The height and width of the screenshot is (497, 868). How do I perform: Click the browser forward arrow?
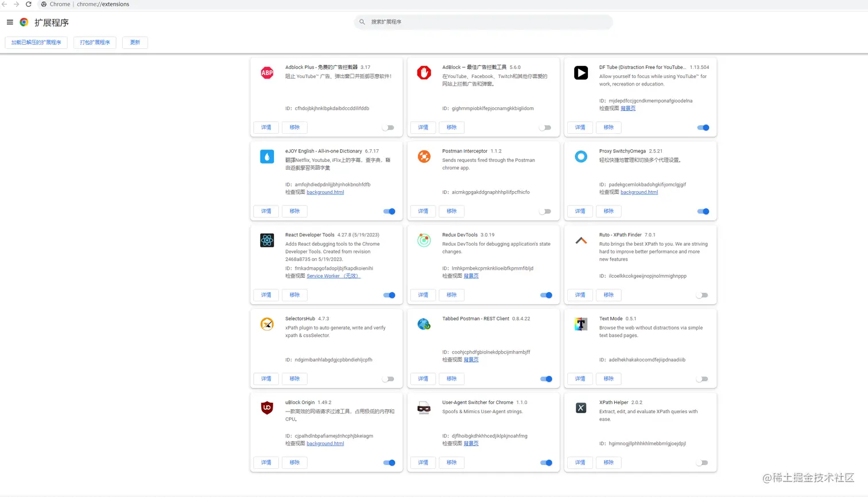(16, 4)
